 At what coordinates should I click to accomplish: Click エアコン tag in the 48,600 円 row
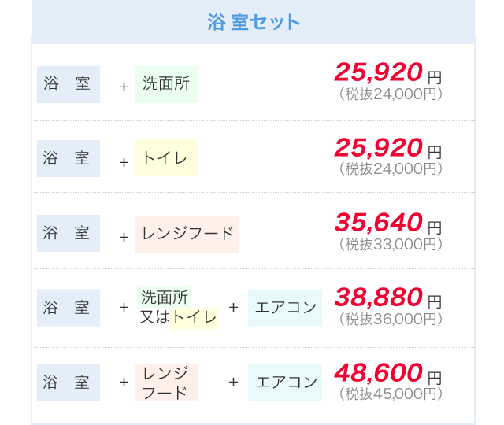[x=285, y=382]
